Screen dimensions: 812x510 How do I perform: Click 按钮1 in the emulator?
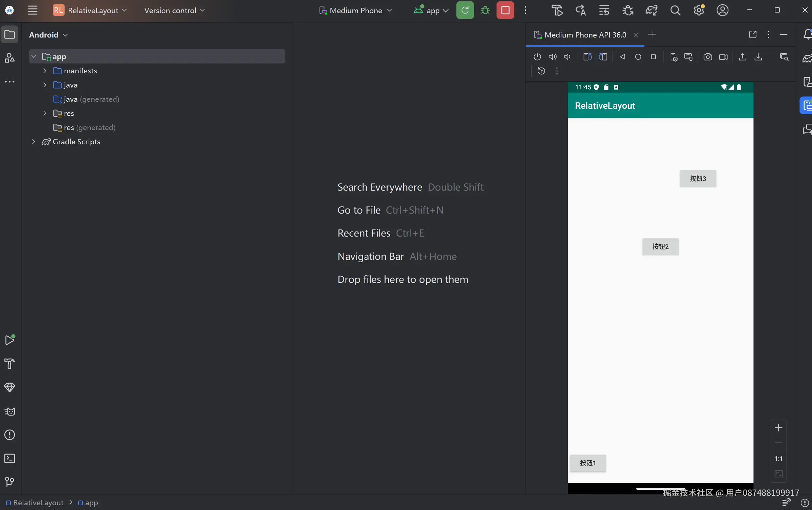tap(588, 463)
